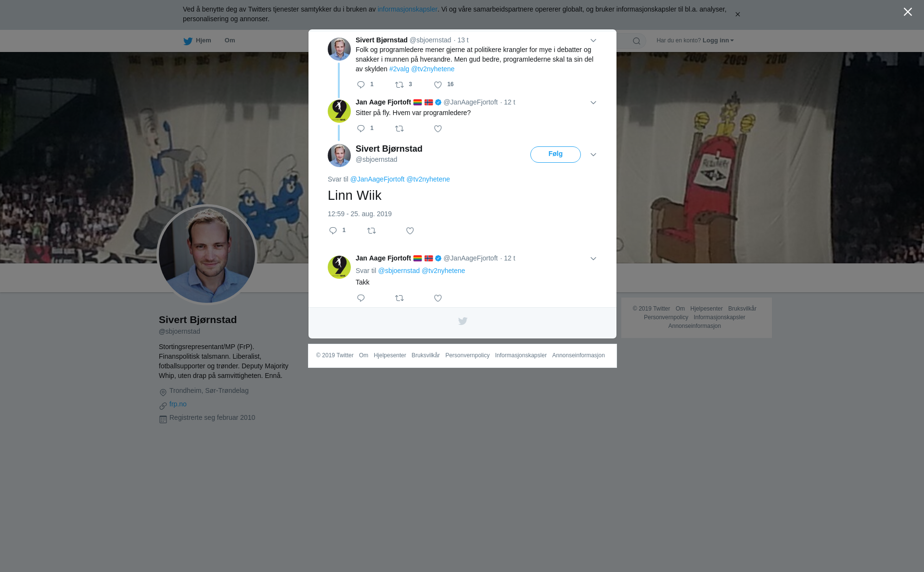Click the search magnifier icon

637,41
